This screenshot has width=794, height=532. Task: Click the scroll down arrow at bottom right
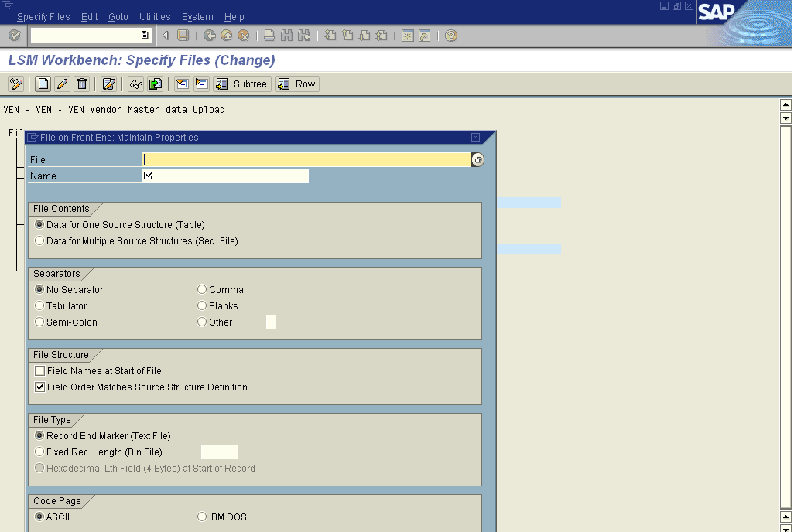[x=785, y=517]
